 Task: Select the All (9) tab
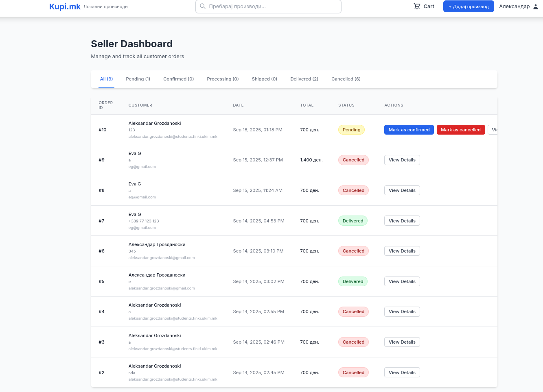click(x=106, y=79)
